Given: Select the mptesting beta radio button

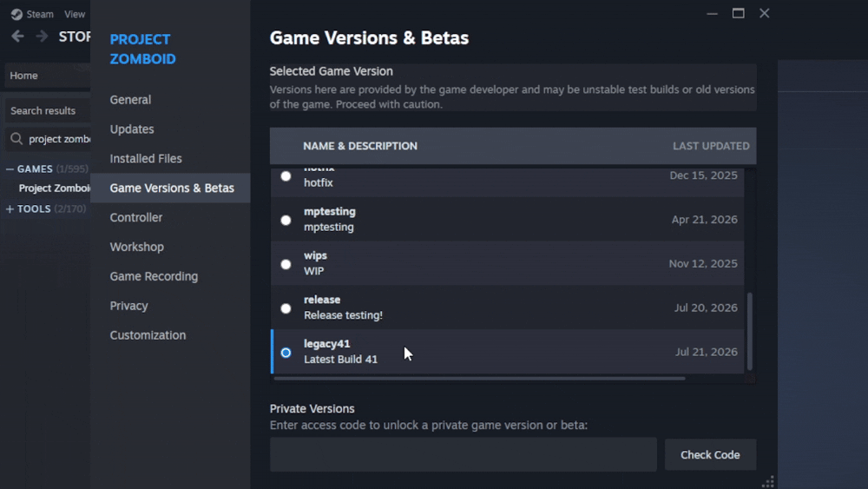Looking at the screenshot, I should tap(286, 220).
